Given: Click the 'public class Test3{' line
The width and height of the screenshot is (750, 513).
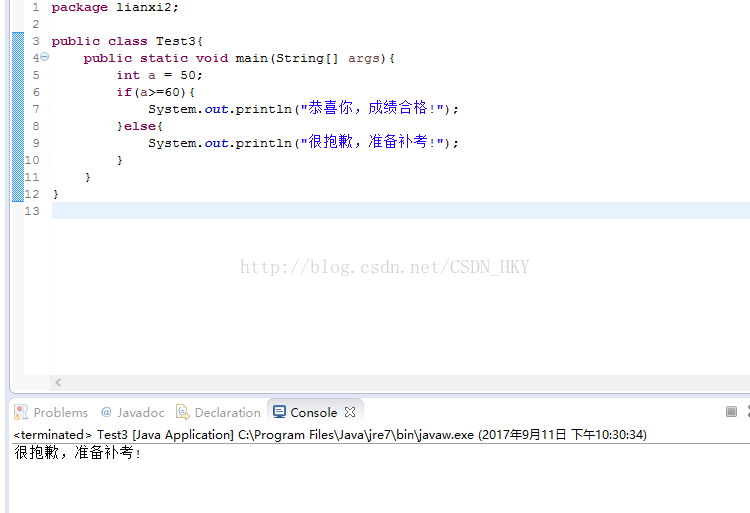Looking at the screenshot, I should (x=127, y=41).
